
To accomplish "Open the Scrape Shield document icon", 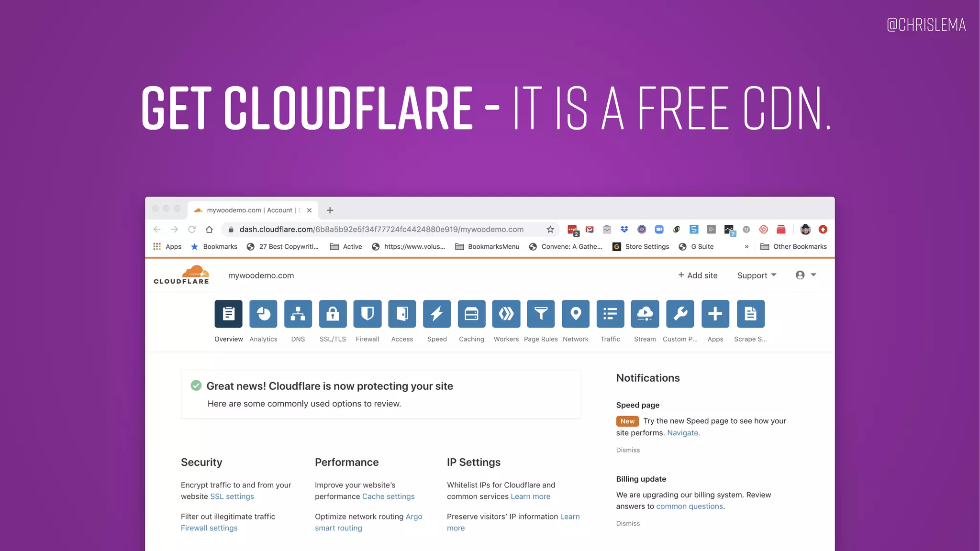I will click(751, 314).
